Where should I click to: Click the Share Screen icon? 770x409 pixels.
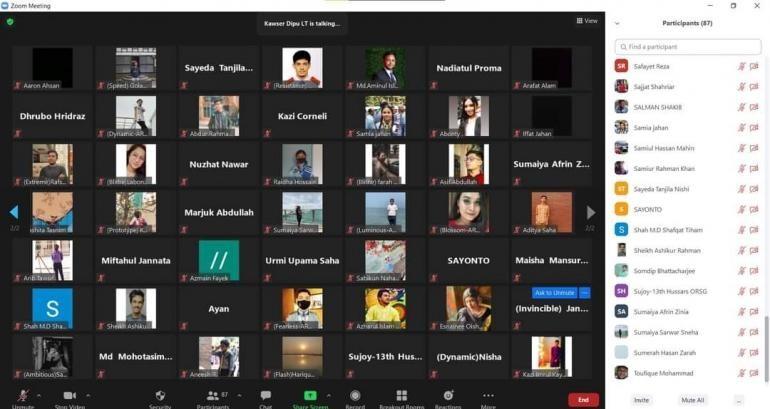point(310,396)
